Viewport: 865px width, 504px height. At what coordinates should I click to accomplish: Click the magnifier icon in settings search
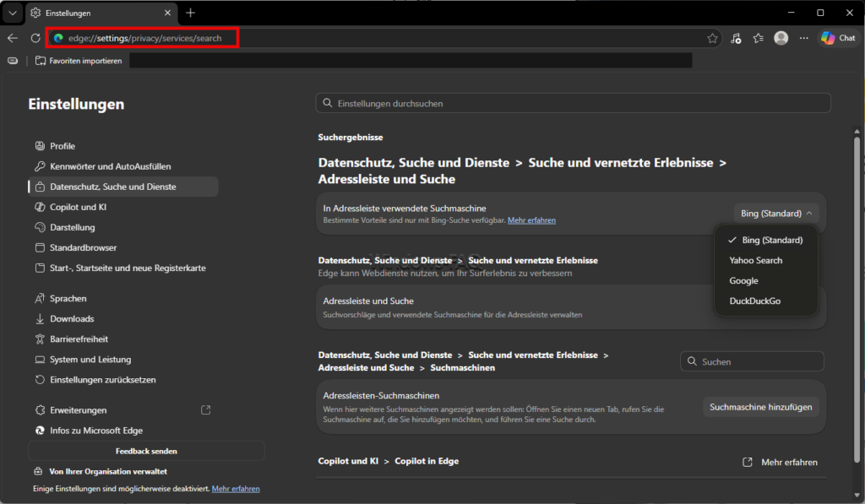[328, 103]
